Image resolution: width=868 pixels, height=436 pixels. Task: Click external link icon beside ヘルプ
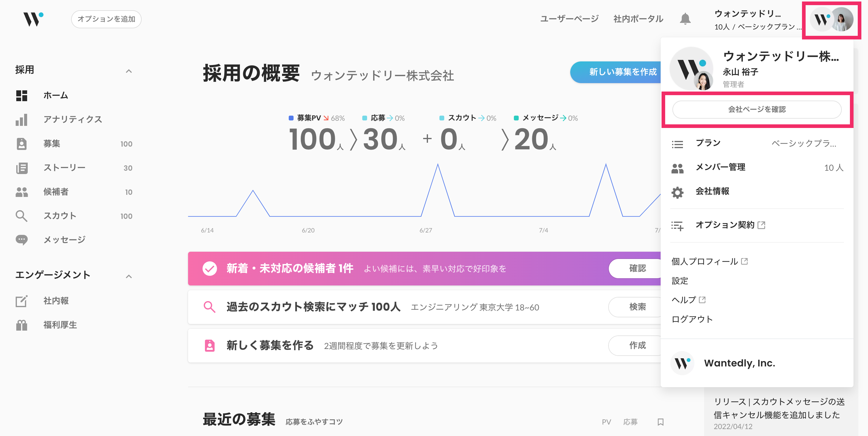click(x=702, y=300)
